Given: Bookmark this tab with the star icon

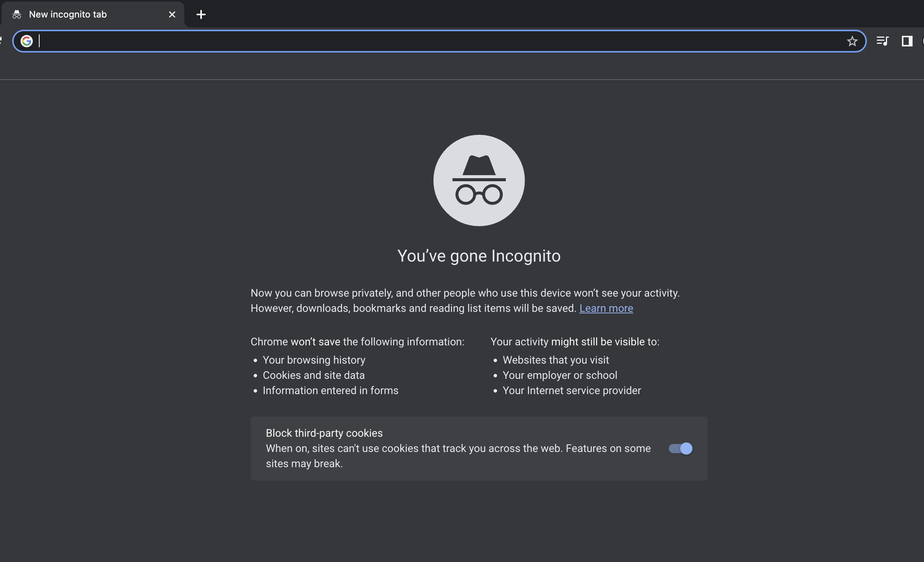Looking at the screenshot, I should click(852, 41).
